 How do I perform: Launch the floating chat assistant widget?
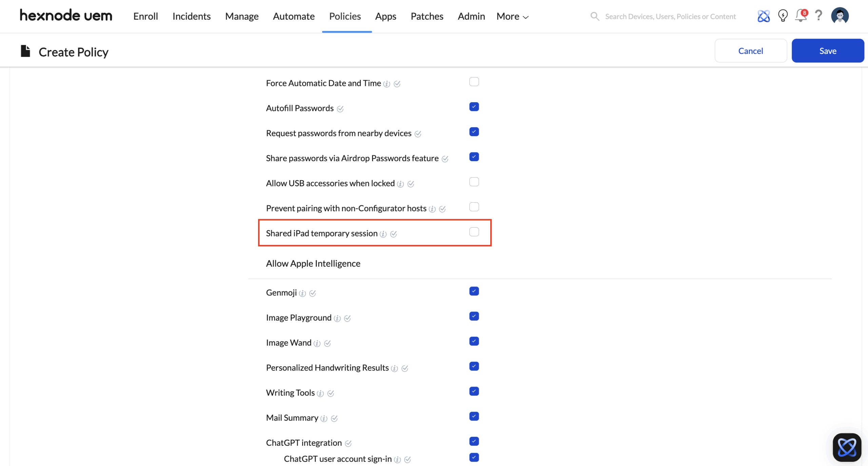[847, 447]
